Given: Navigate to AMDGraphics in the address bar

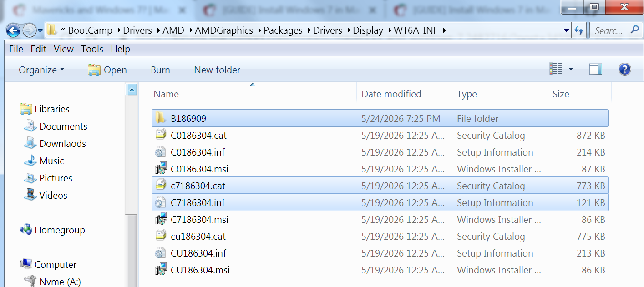Looking at the screenshot, I should click(224, 30).
